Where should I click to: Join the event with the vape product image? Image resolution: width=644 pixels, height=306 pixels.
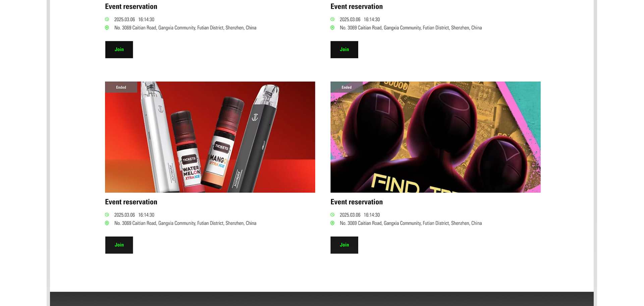click(x=119, y=245)
